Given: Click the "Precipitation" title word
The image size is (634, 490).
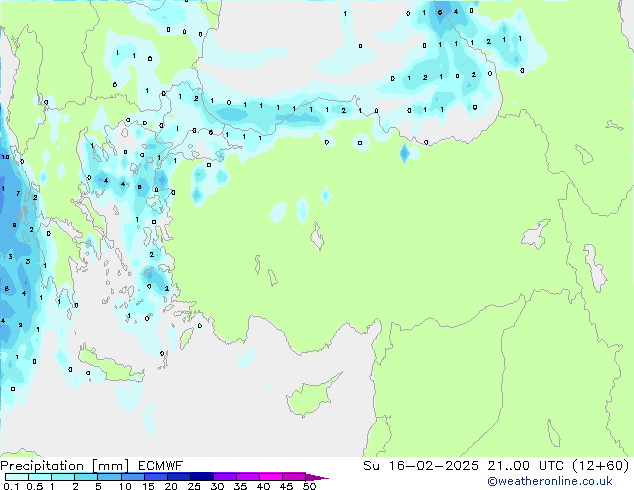Looking at the screenshot, I should tap(42, 466).
